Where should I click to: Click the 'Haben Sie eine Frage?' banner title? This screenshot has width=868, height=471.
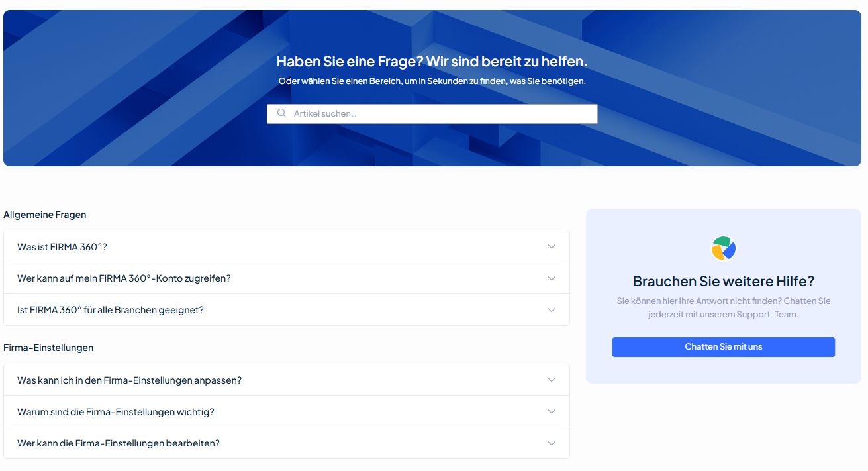click(x=432, y=62)
